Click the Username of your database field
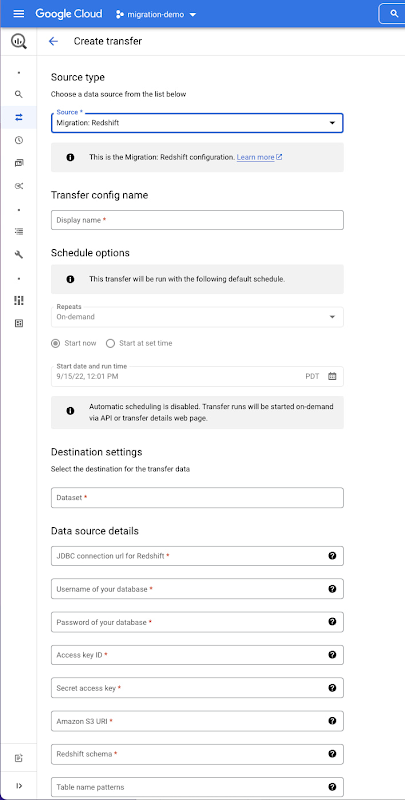 197,589
